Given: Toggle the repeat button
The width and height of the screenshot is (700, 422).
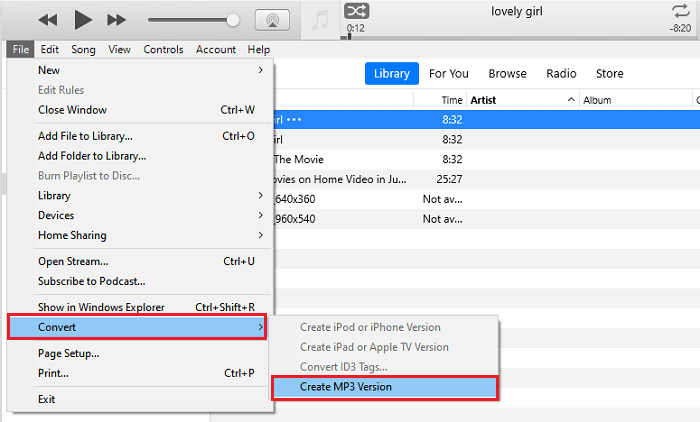Looking at the screenshot, I should pyautogui.click(x=680, y=11).
